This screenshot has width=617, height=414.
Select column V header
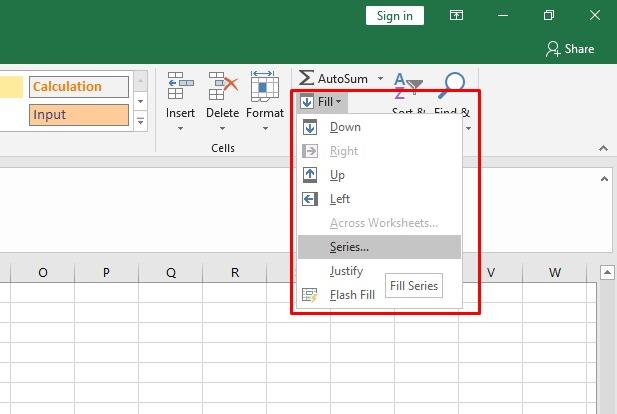tap(491, 273)
